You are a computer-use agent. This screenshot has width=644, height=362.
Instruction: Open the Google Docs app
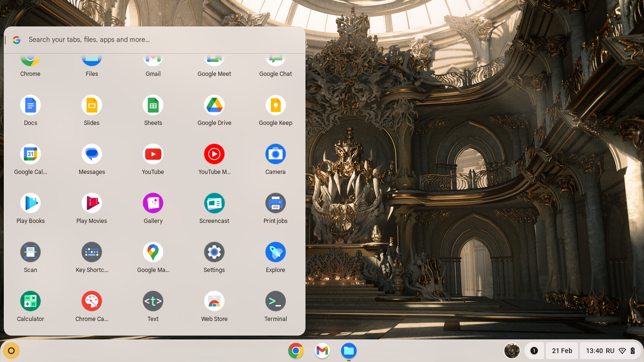click(31, 105)
